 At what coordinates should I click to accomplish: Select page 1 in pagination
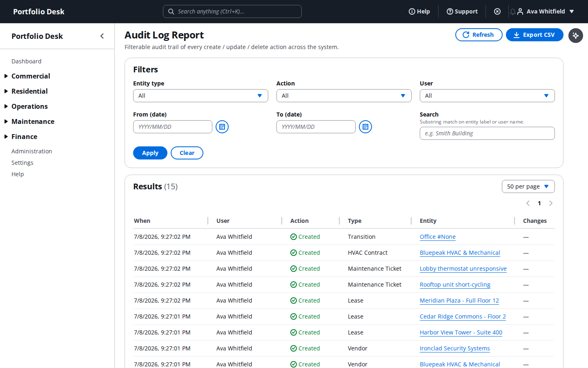click(x=539, y=203)
